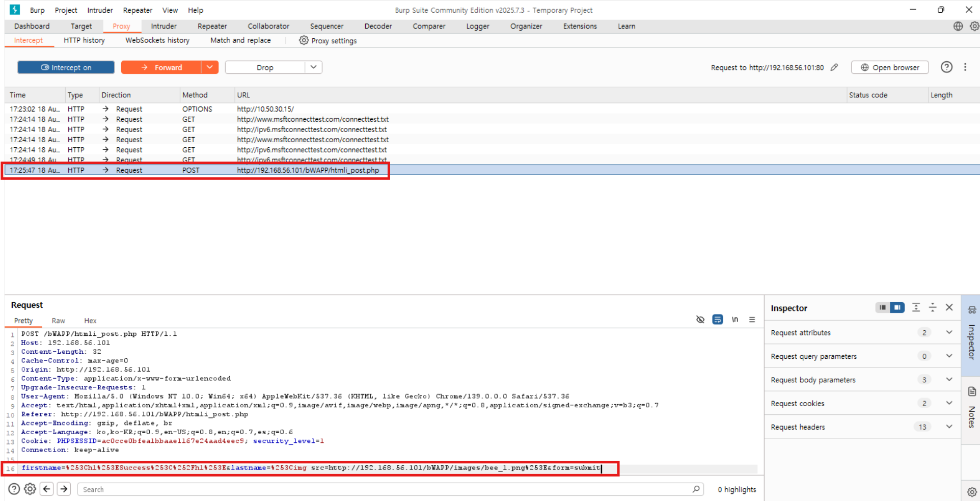The image size is (980, 501).
Task: Switch to the Dashboard tab
Action: coord(32,26)
